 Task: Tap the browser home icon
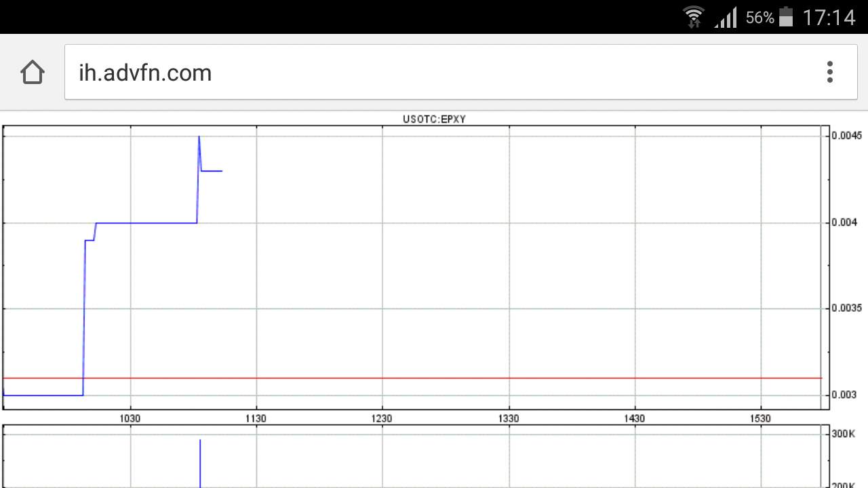pyautogui.click(x=33, y=73)
